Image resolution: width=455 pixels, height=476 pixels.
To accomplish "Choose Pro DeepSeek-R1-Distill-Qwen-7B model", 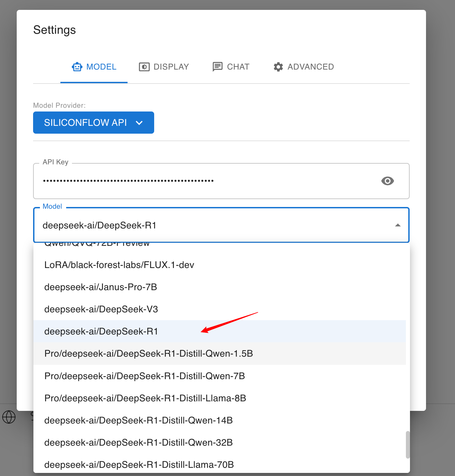I will 220,376.
